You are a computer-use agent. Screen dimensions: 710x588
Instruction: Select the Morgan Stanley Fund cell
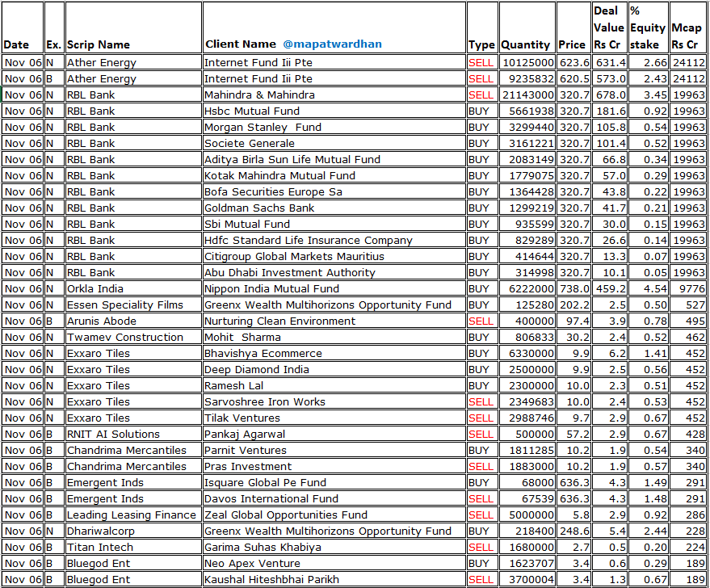334,127
